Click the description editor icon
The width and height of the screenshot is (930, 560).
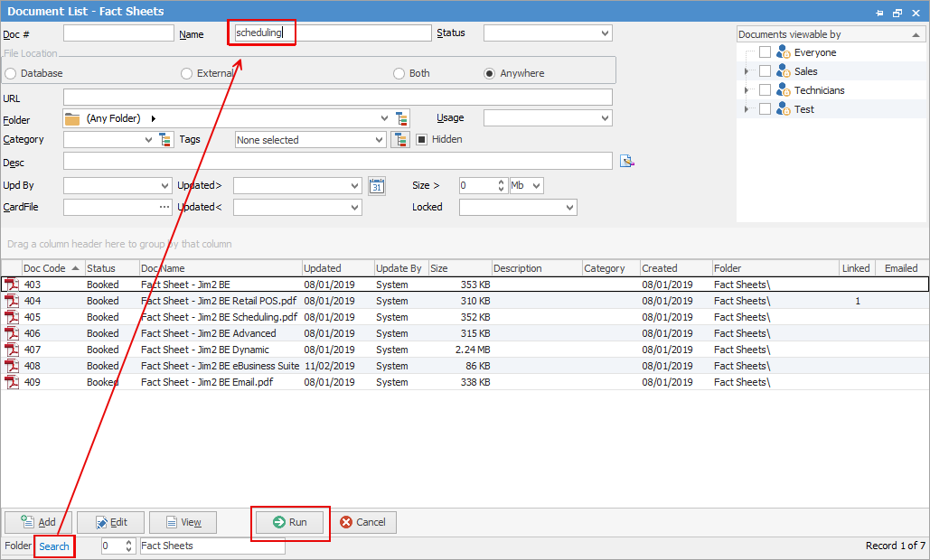627,162
